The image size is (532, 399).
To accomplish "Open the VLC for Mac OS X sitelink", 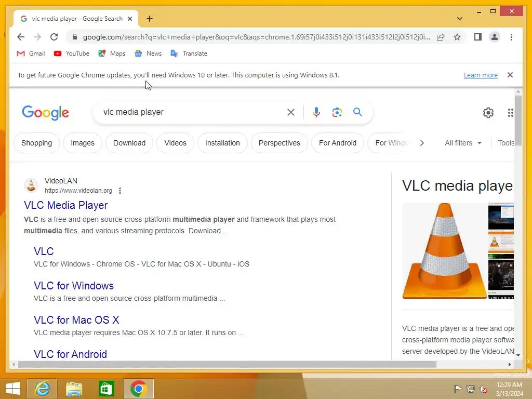I will 76,320.
